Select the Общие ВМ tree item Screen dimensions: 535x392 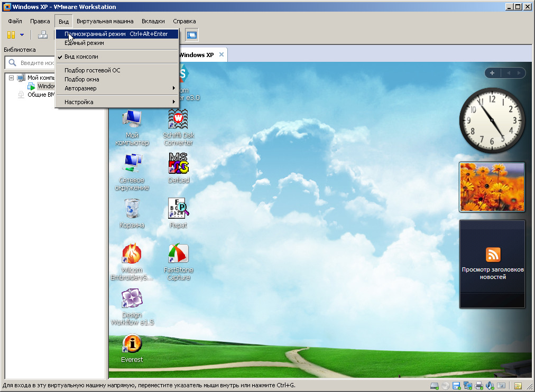41,95
